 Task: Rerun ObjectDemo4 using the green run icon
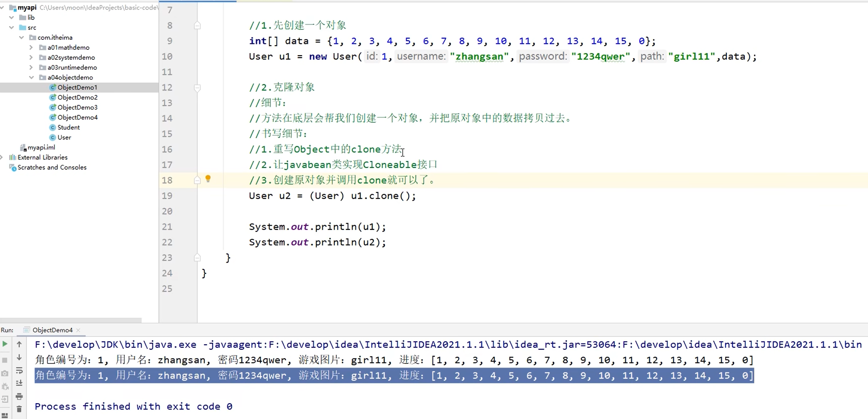[5, 344]
